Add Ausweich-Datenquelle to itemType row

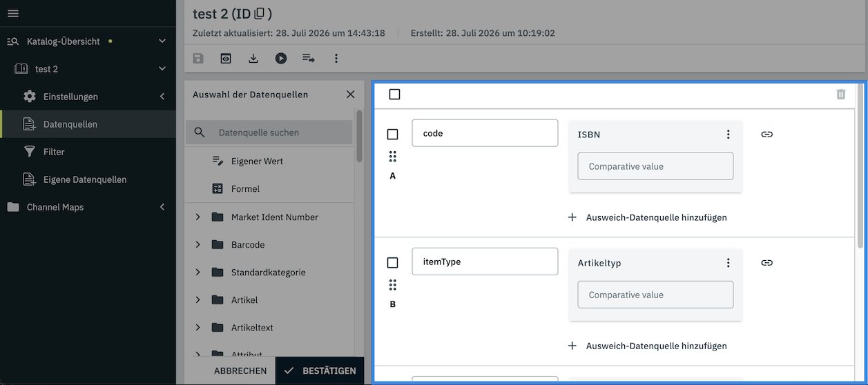pos(647,346)
